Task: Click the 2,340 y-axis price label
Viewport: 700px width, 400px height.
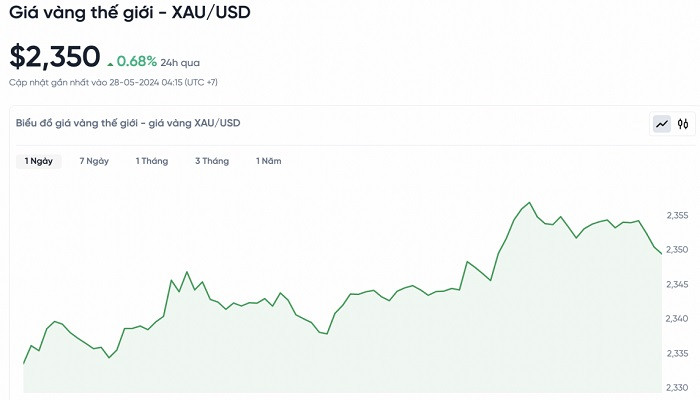Action: click(x=677, y=319)
